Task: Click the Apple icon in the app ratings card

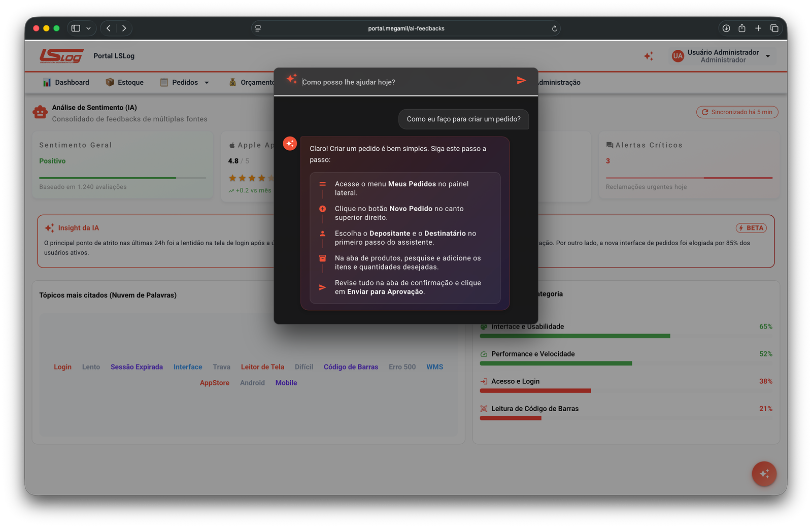Action: 231,145
